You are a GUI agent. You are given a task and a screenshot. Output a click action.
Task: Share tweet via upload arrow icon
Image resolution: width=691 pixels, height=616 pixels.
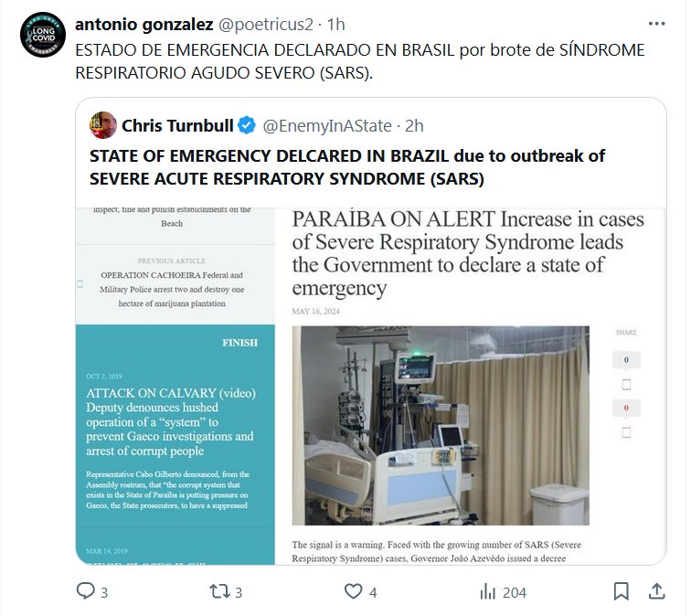point(656,591)
